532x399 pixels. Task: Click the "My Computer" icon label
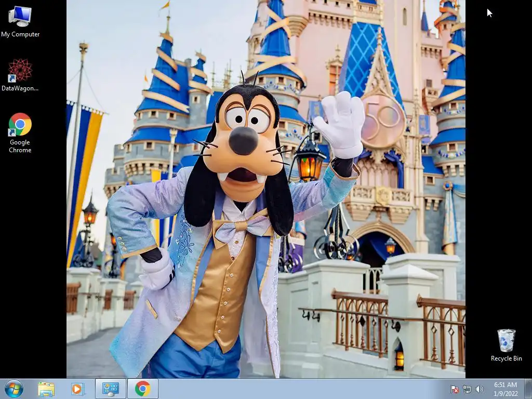tap(20, 34)
